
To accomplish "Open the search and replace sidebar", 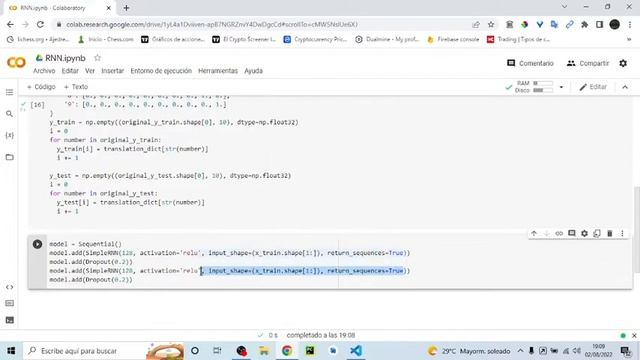I will [9, 113].
